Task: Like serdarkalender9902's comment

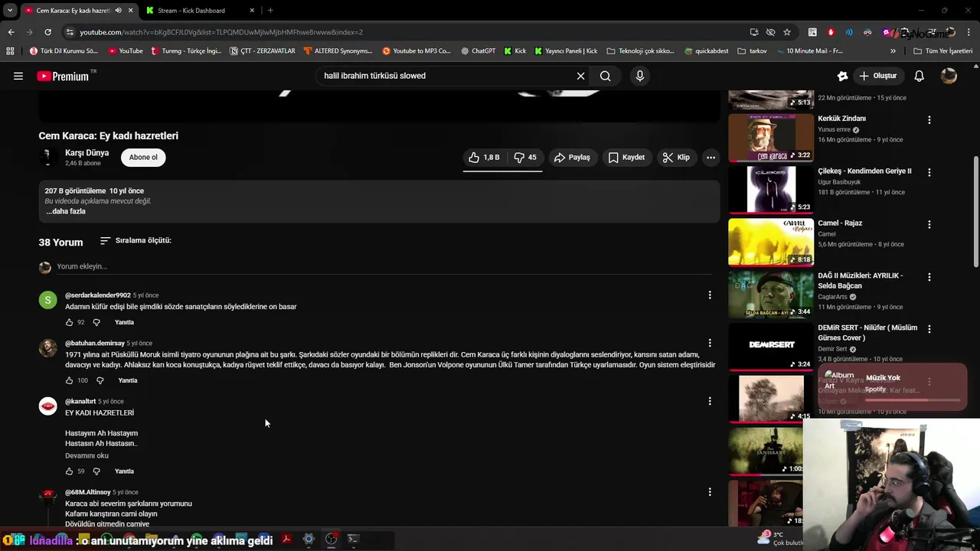Action: click(x=69, y=322)
